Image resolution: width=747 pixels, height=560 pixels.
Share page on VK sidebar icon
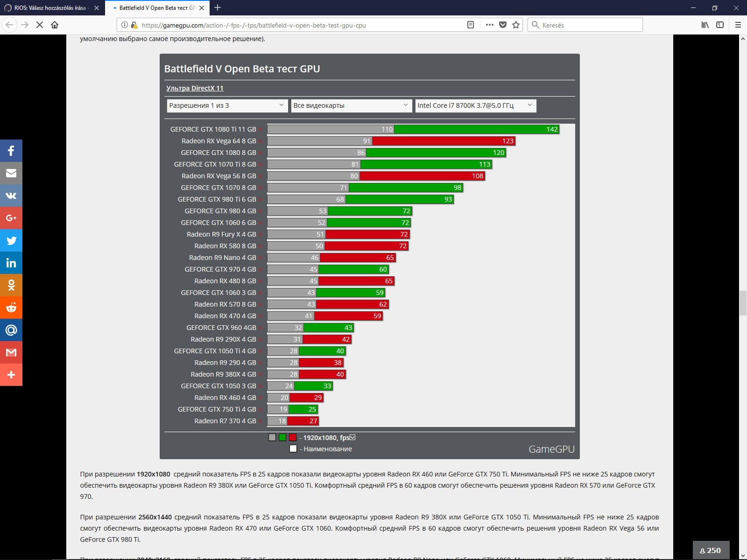point(11,196)
